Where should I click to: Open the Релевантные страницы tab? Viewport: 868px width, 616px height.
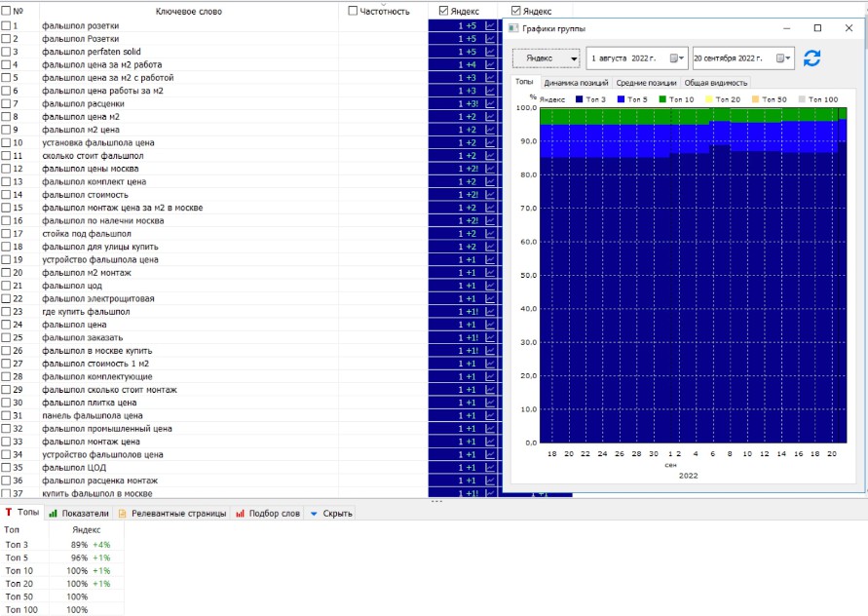pyautogui.click(x=172, y=514)
